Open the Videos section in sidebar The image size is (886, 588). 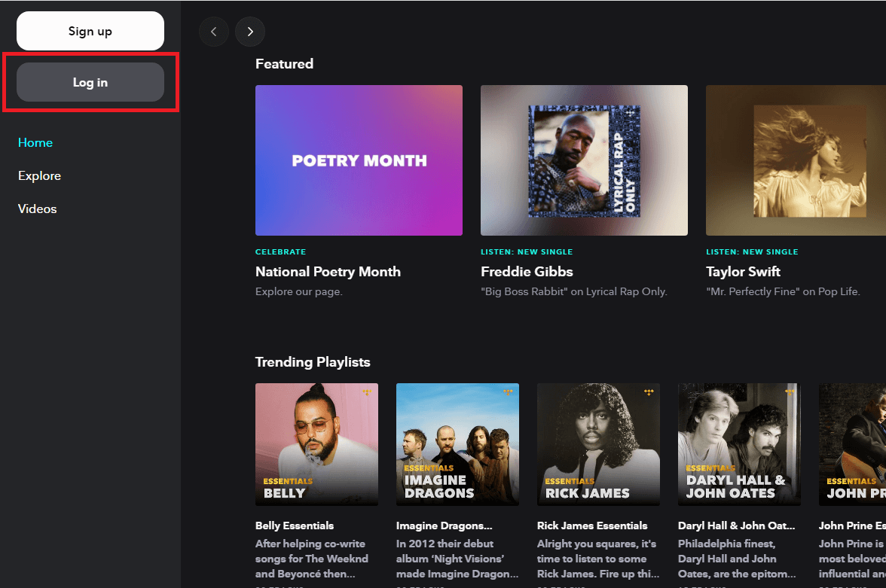(38, 209)
